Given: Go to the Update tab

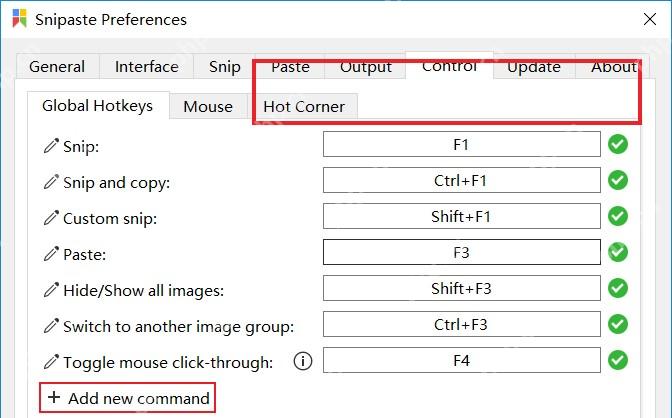Looking at the screenshot, I should (x=534, y=67).
